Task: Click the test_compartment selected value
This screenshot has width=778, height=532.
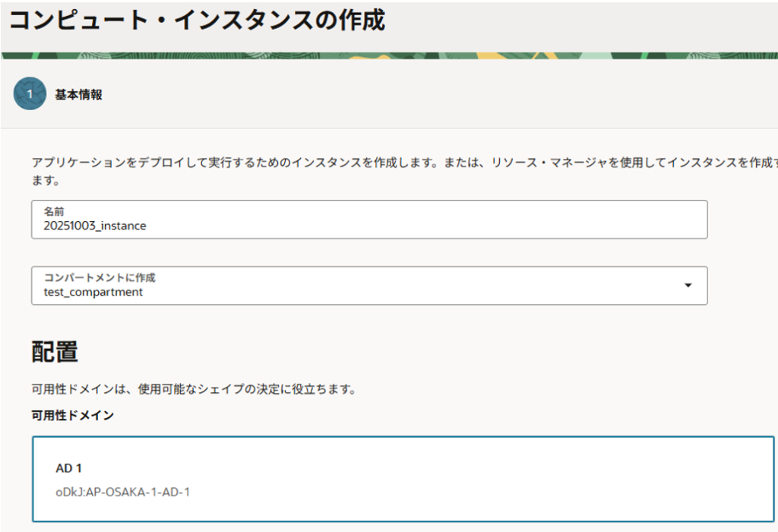Action: [x=93, y=292]
